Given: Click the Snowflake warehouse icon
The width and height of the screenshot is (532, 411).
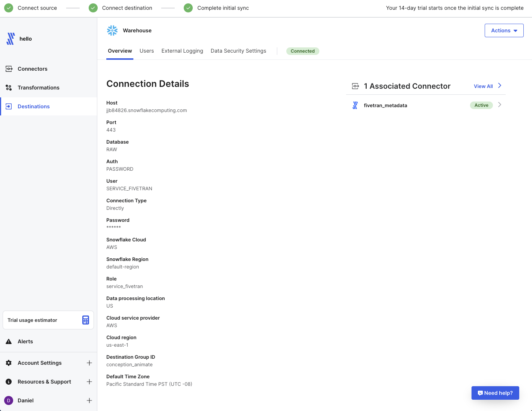Looking at the screenshot, I should coord(112,30).
